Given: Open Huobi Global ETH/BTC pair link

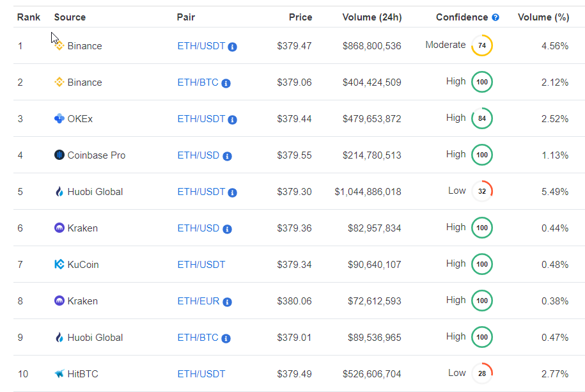Looking at the screenshot, I should (198, 338).
